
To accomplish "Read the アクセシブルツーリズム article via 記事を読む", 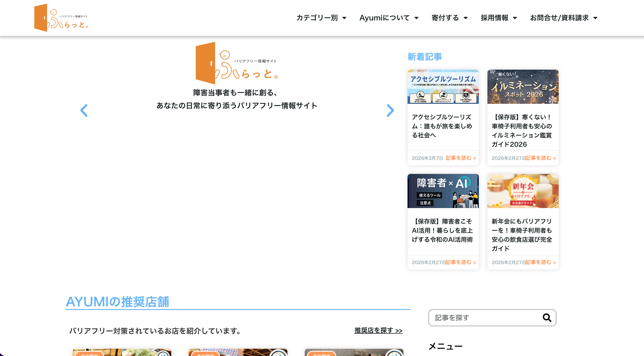I will [x=460, y=158].
